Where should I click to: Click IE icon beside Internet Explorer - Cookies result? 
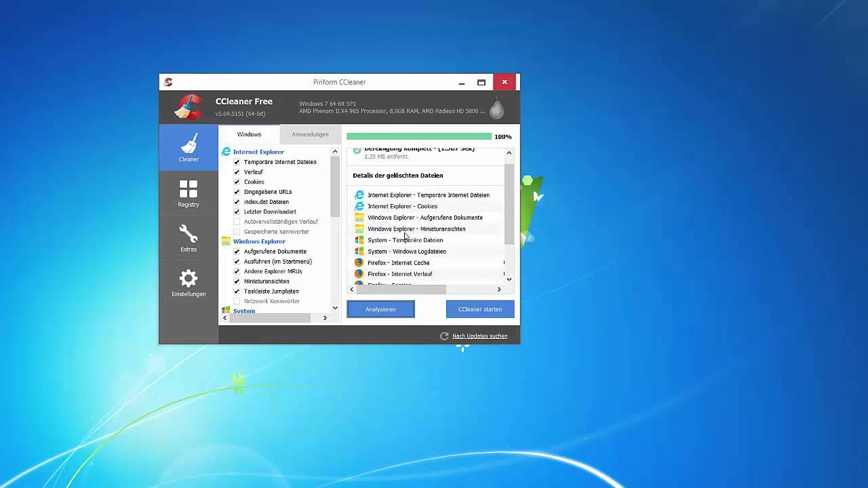click(359, 206)
